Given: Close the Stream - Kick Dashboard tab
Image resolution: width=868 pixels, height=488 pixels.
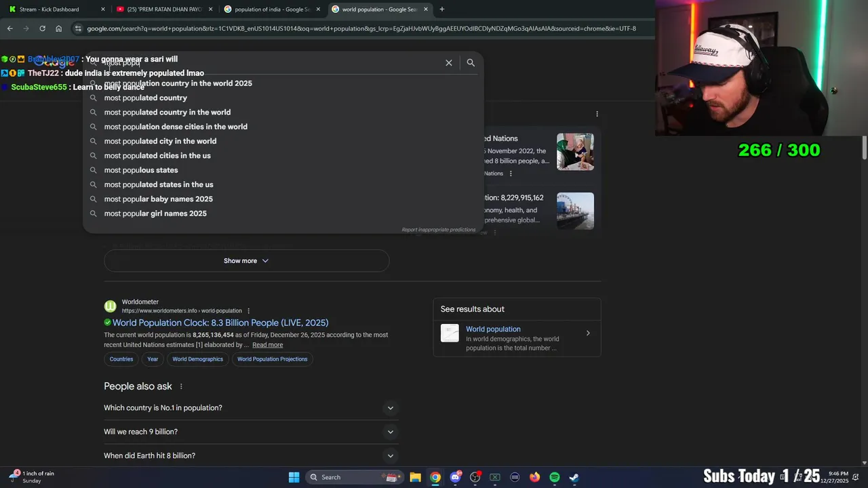Looking at the screenshot, I should [x=103, y=9].
